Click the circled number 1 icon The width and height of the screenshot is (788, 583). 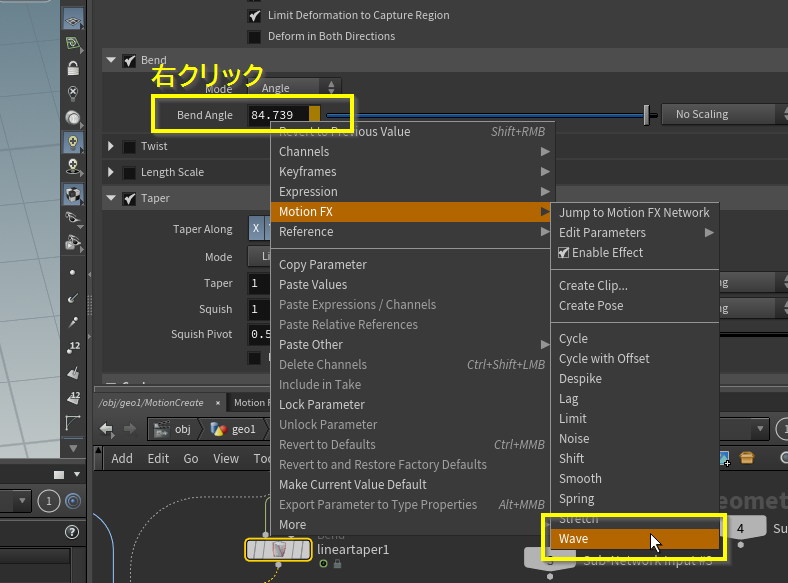(x=49, y=501)
